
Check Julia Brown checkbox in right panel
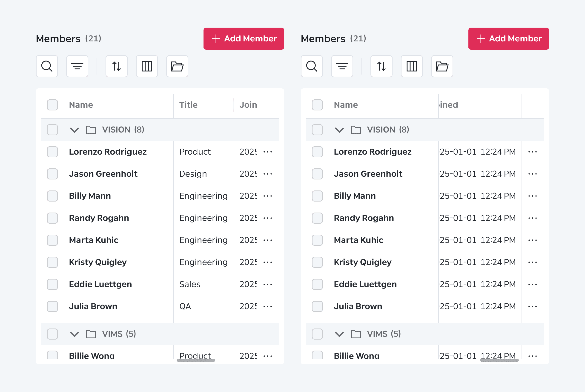[x=317, y=306]
